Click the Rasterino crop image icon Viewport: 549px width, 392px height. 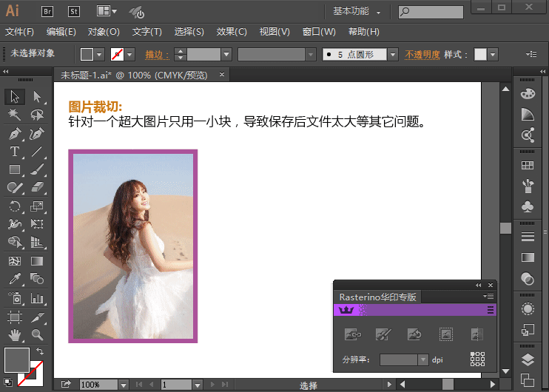(x=446, y=335)
